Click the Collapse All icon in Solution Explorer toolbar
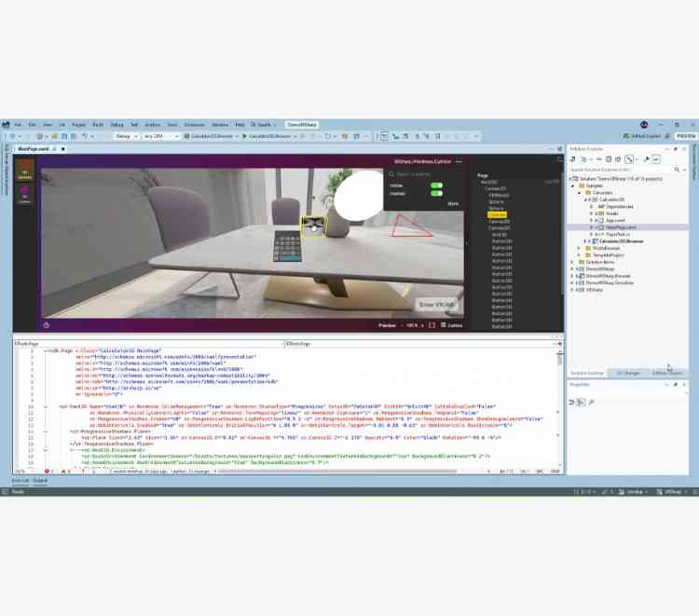This screenshot has height=616, width=699. 609,159
